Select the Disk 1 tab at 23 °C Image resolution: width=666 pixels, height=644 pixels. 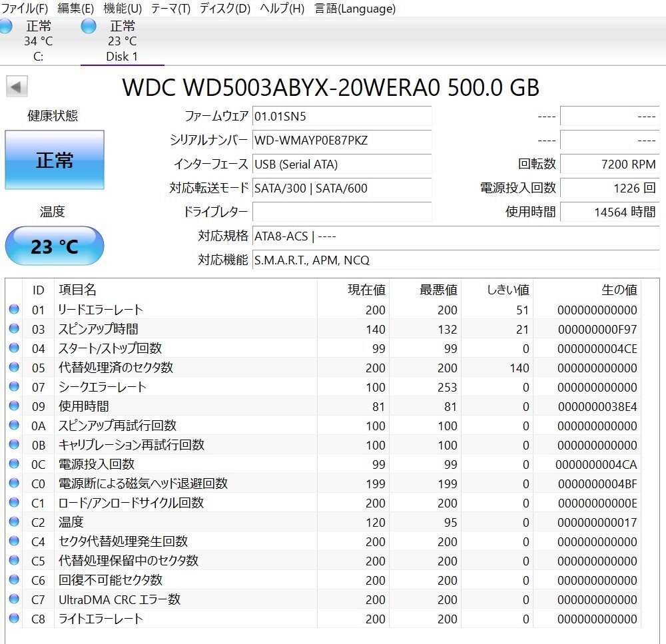[123, 41]
